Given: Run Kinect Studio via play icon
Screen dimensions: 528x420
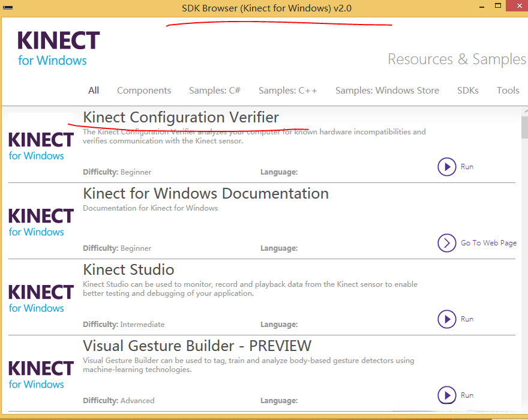Looking at the screenshot, I should point(446,319).
